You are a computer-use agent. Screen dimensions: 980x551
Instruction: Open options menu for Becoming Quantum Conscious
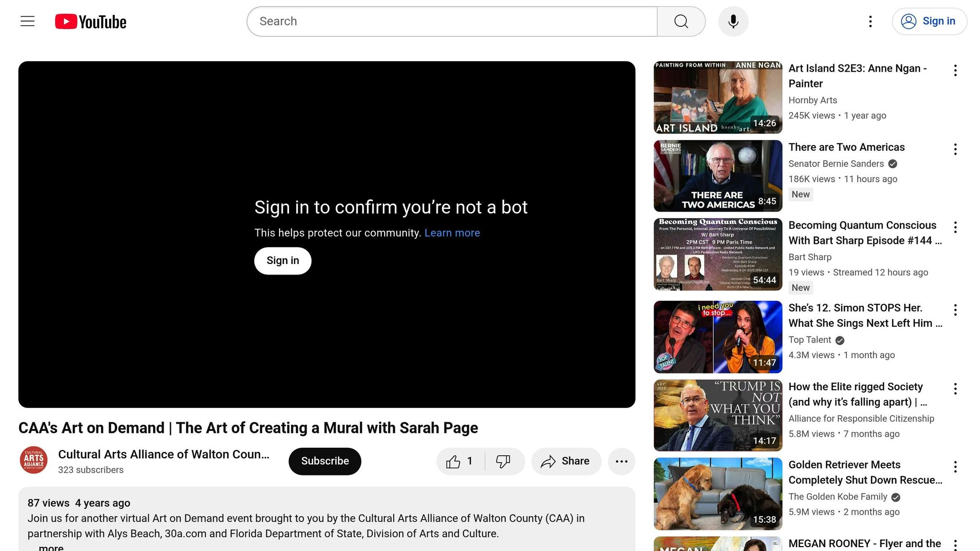(x=955, y=227)
